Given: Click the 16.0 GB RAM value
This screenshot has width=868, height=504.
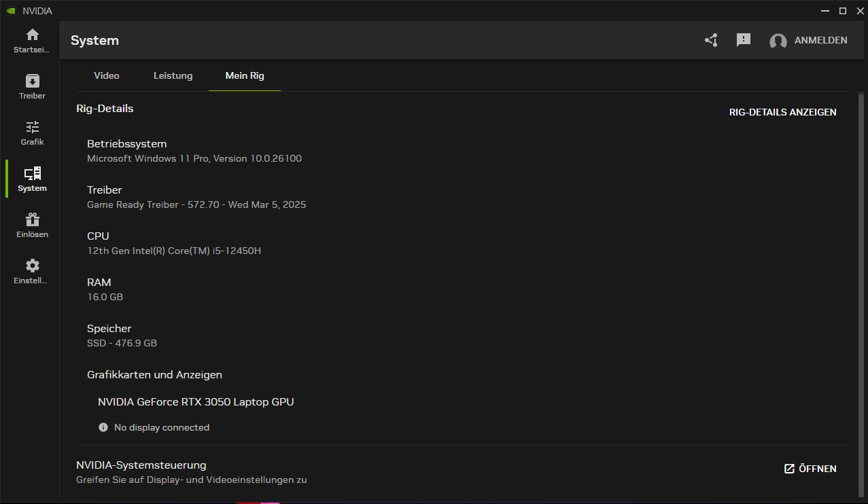Looking at the screenshot, I should [x=105, y=297].
